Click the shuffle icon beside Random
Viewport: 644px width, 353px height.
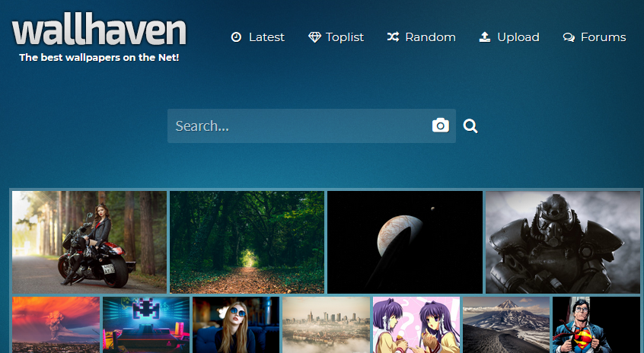[x=393, y=37]
